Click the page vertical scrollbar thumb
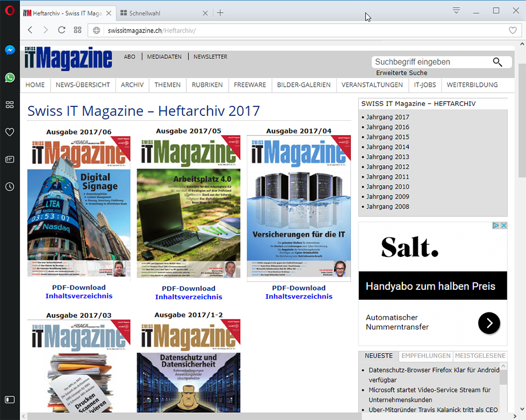Screen dimensions: 526x420 point(522,121)
